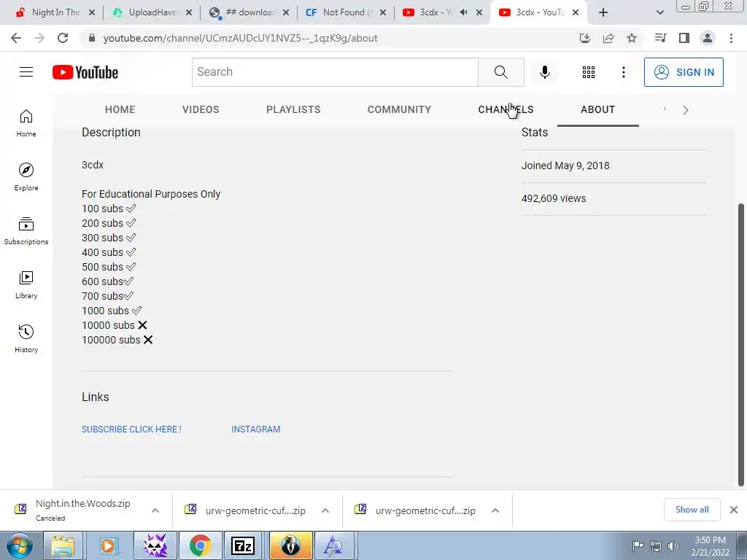Close the Not Found browser tab
This screenshot has width=747, height=560.
pyautogui.click(x=383, y=12)
